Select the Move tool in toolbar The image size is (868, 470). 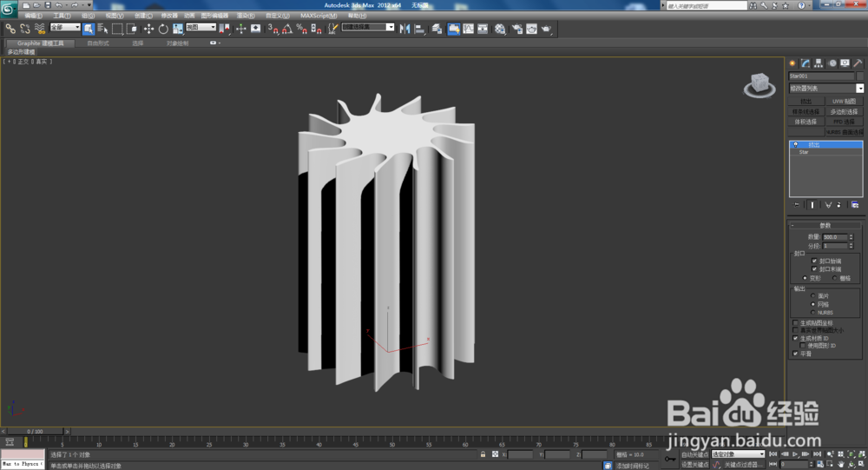(148, 29)
